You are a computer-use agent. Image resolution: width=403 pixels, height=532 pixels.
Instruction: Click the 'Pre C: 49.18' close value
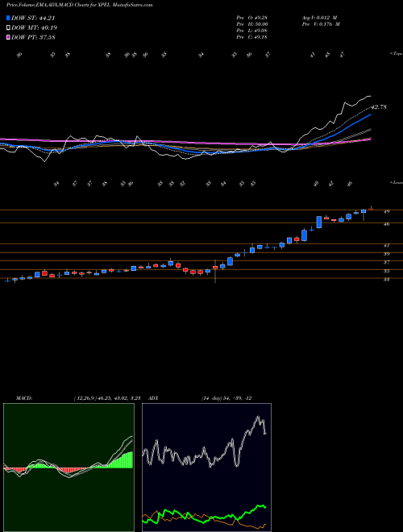pos(251,37)
